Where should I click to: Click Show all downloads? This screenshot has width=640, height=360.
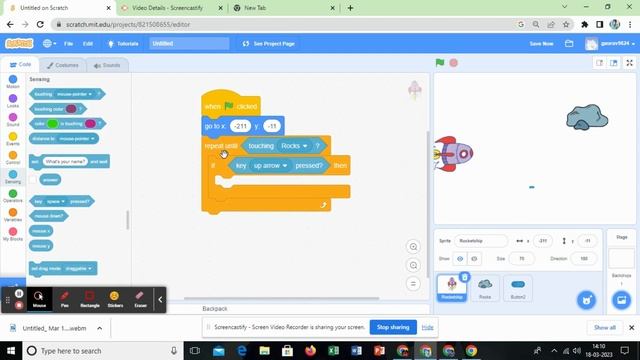(x=604, y=328)
